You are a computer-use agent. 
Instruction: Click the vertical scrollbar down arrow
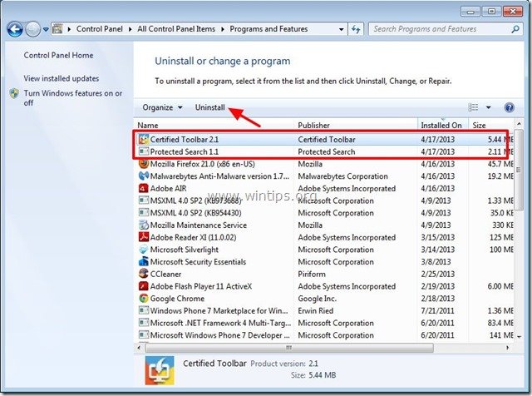(519, 337)
